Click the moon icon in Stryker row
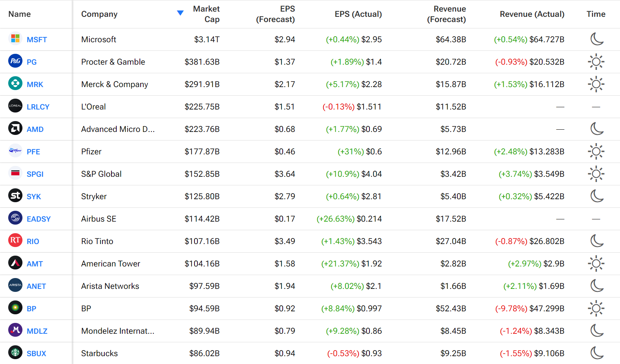 596,196
